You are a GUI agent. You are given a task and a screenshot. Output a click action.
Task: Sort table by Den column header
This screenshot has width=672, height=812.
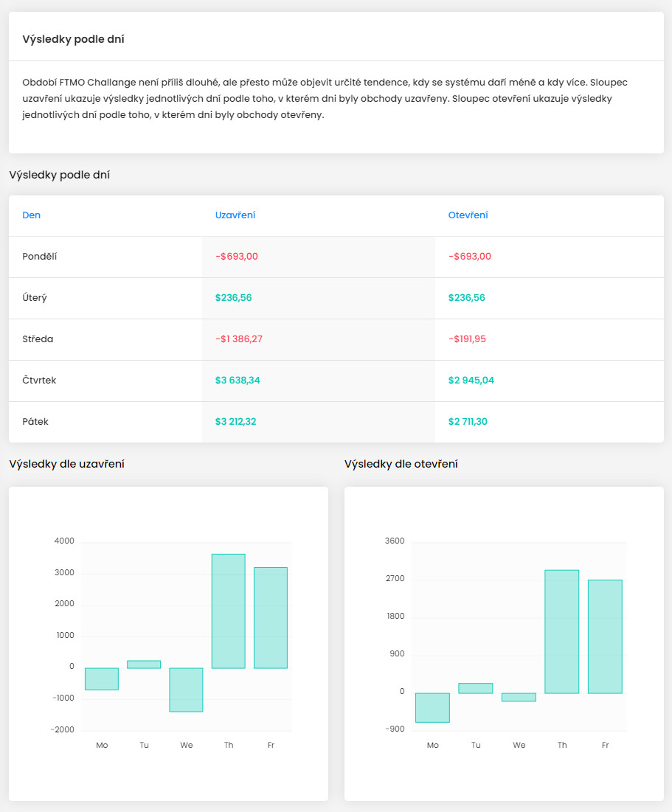point(31,215)
